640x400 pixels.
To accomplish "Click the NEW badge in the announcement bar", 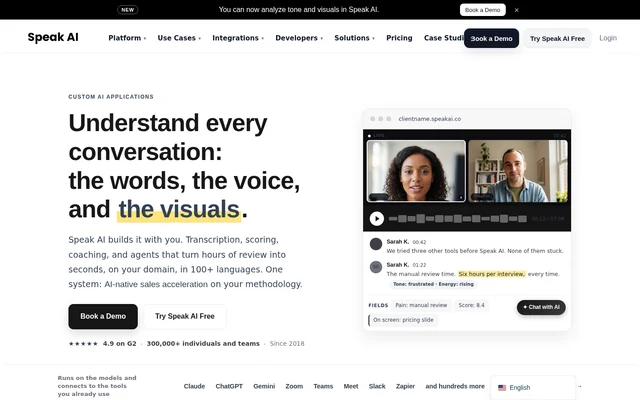I will click(128, 10).
